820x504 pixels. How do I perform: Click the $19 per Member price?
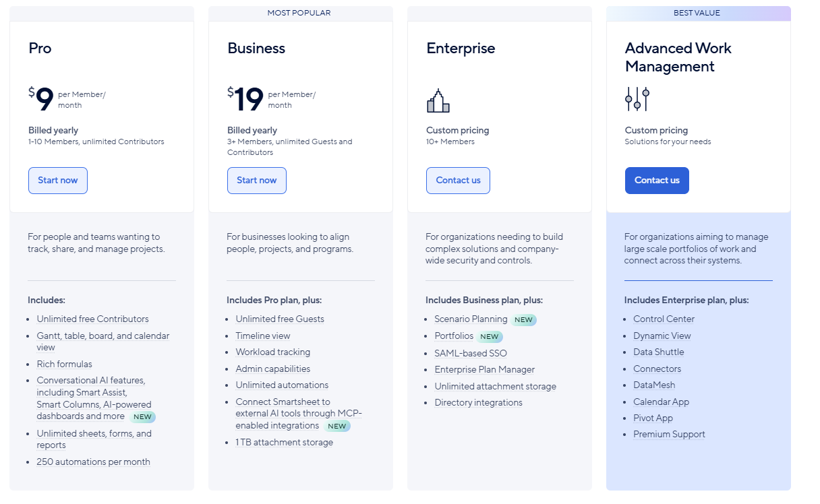point(271,99)
